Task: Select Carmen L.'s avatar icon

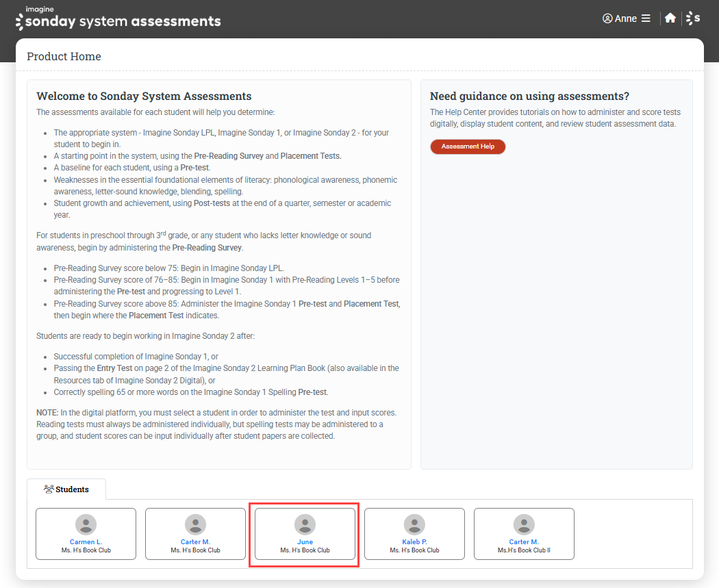Action: click(x=86, y=525)
